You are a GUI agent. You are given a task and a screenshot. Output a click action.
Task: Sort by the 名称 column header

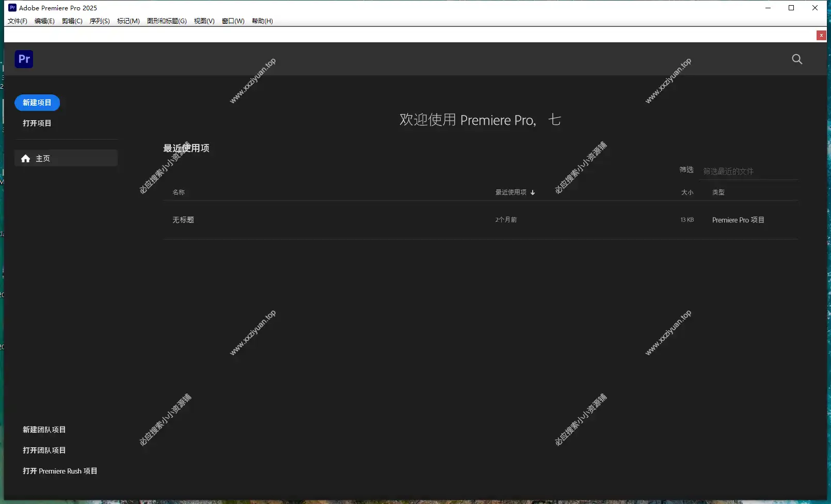[x=179, y=192]
